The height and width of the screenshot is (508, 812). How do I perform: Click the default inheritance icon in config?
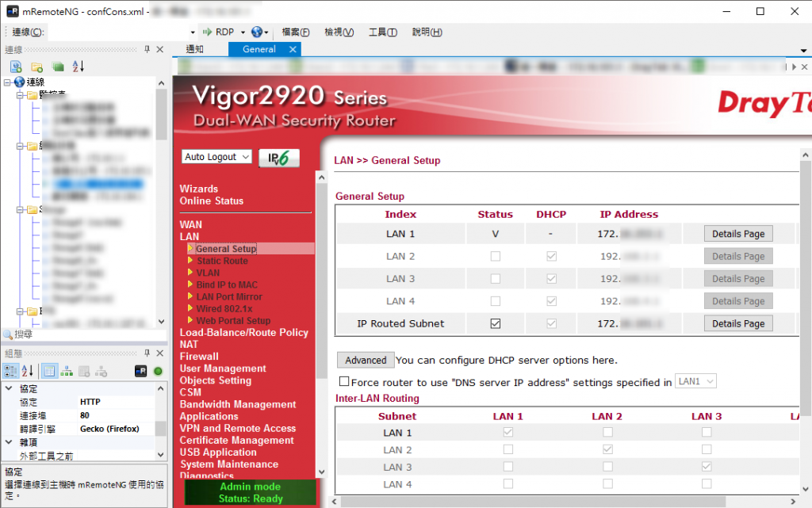coord(101,371)
